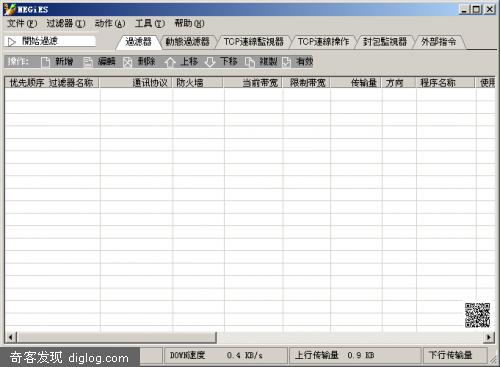The image size is (500, 367).
Task: Open the 动作(A) menu
Action: click(110, 24)
